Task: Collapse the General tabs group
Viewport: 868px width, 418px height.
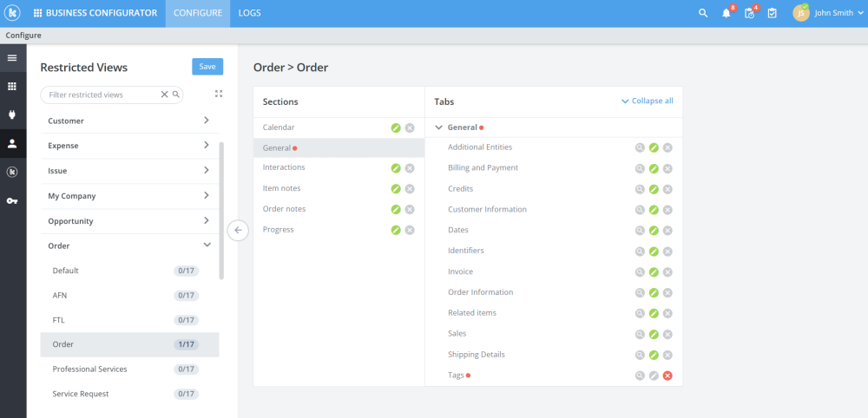Action: point(439,127)
